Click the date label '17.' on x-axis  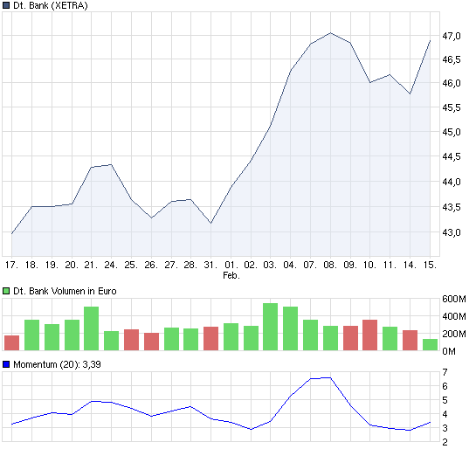12,265
